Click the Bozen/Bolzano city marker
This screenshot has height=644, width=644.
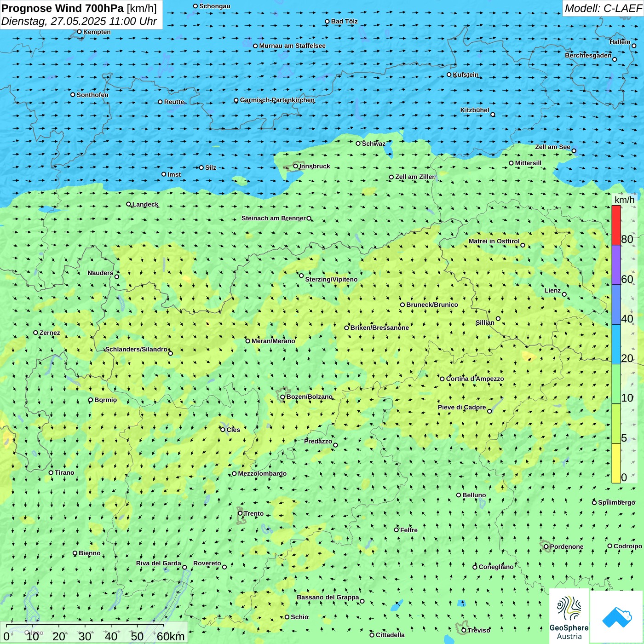[283, 397]
